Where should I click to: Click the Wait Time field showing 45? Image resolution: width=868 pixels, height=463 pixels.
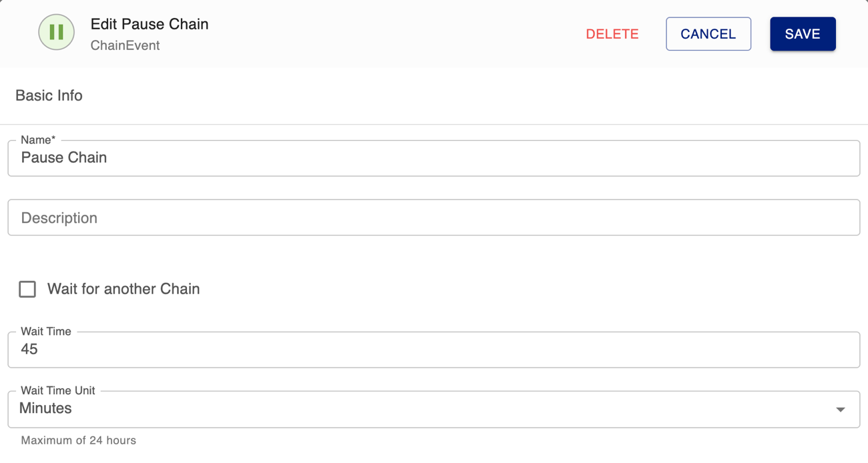click(x=434, y=350)
